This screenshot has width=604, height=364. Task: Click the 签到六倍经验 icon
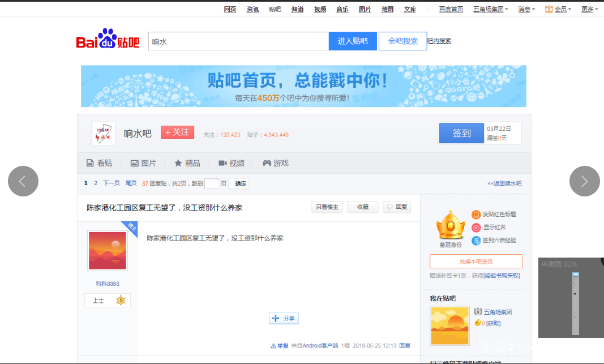[x=476, y=241]
